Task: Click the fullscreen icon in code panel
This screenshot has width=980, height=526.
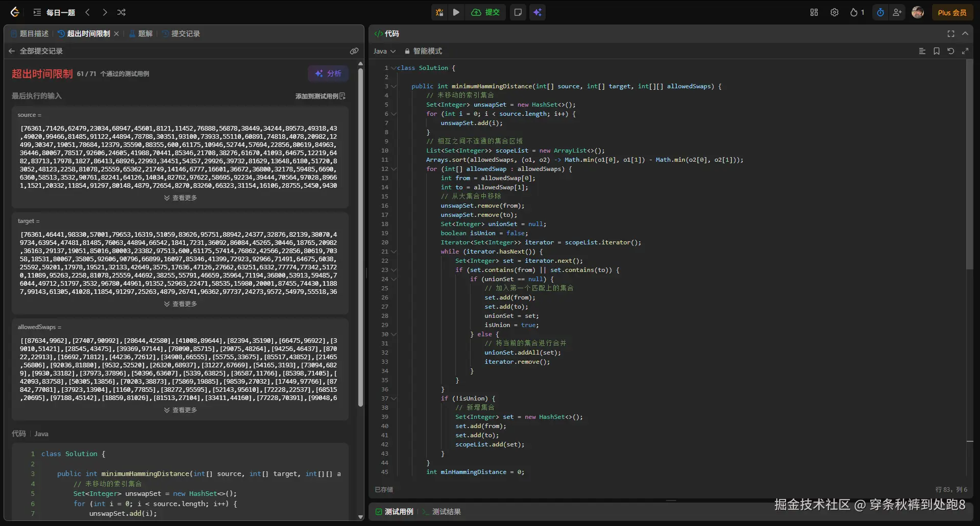Action: coord(950,34)
